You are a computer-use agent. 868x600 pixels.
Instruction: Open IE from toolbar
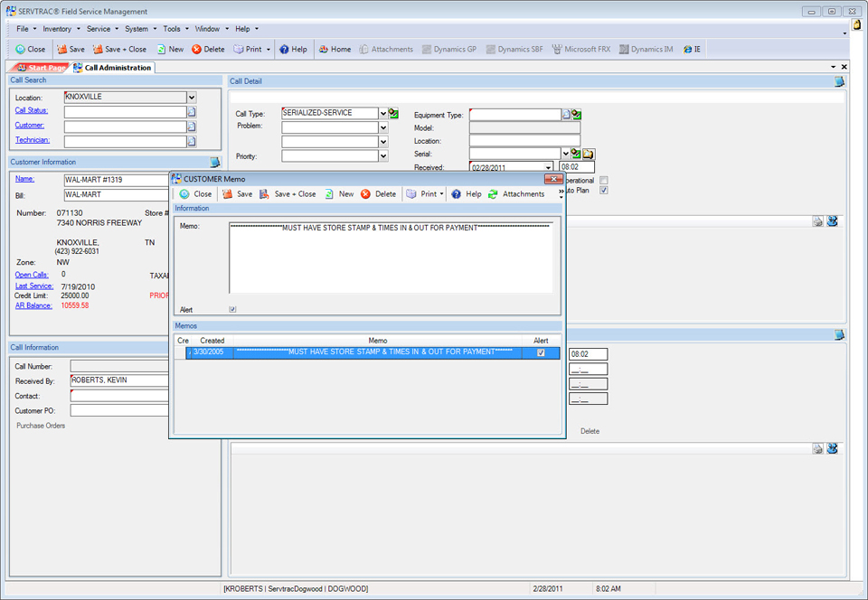coord(692,49)
